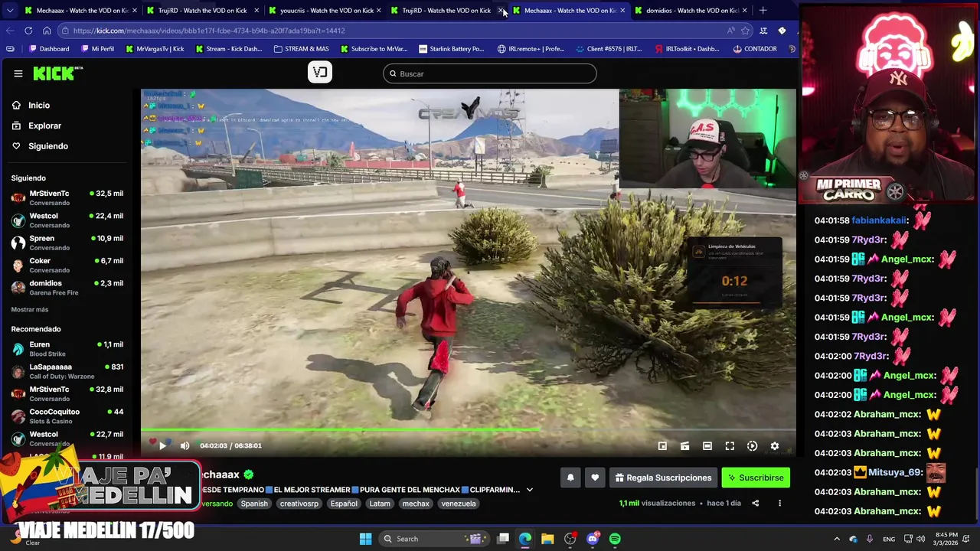The width and height of the screenshot is (980, 551).
Task: Click the green Suscribirse button
Action: point(756,478)
